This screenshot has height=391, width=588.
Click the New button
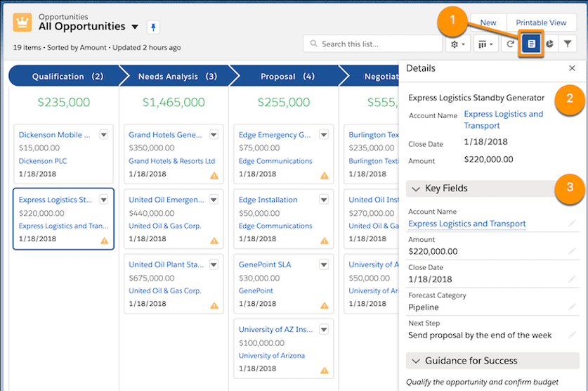tap(488, 23)
